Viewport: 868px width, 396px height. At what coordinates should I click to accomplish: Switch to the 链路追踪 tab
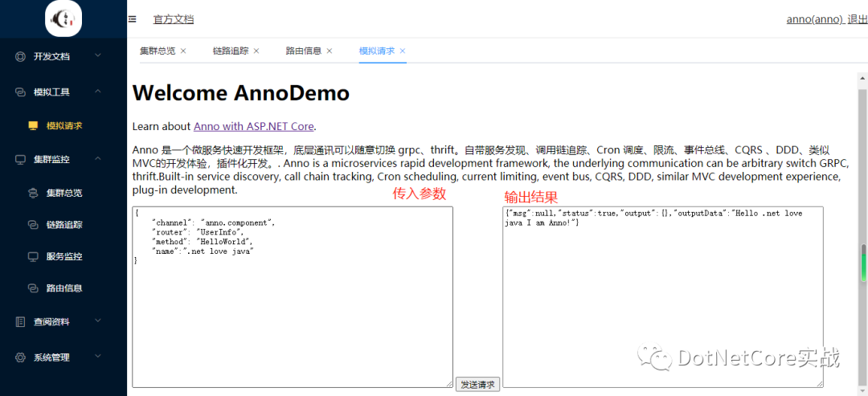tap(231, 51)
